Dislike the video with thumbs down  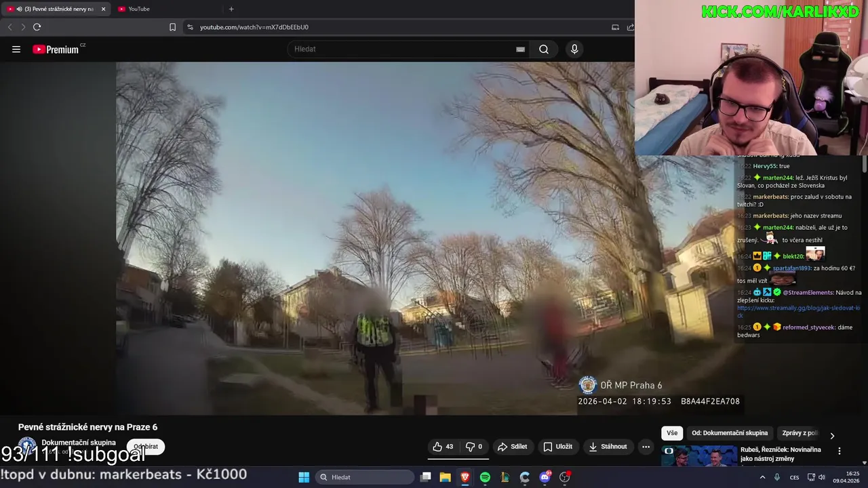(474, 447)
